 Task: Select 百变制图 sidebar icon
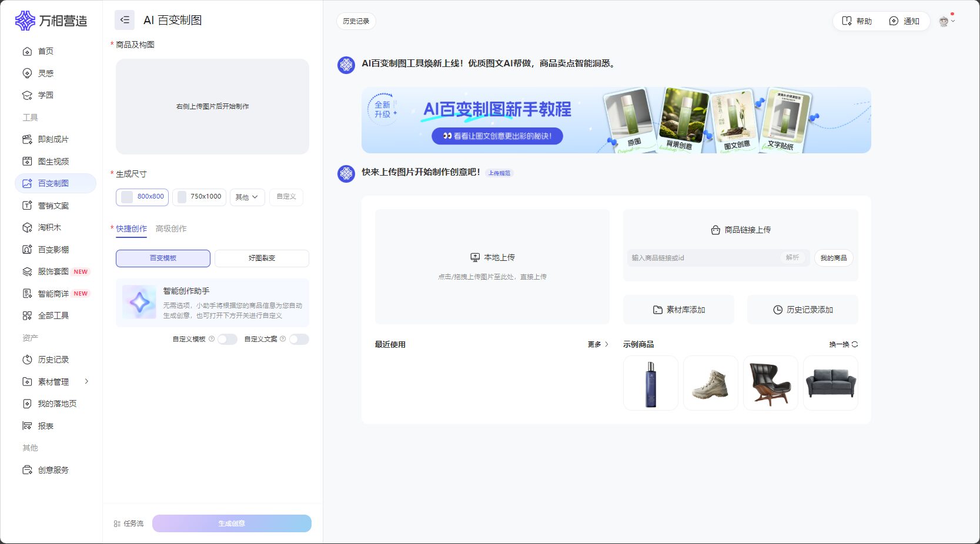point(27,184)
